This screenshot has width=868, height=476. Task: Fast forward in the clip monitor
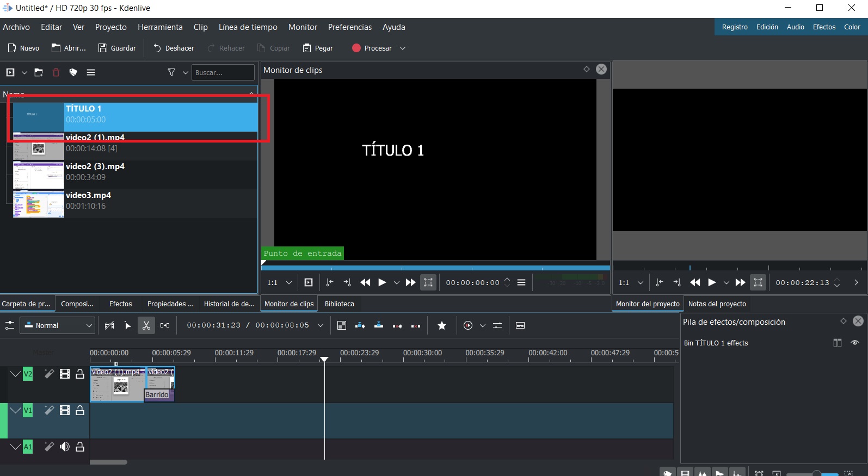(411, 282)
